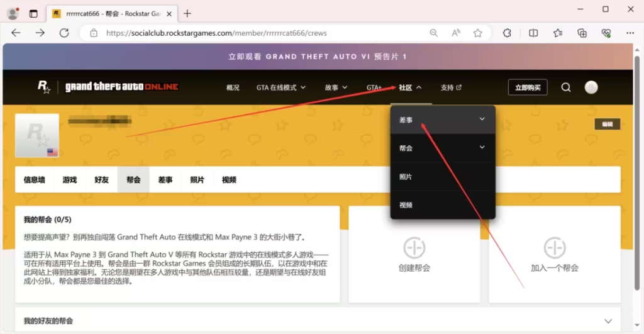
Task: Switch to the 好友 tab
Action: (101, 179)
